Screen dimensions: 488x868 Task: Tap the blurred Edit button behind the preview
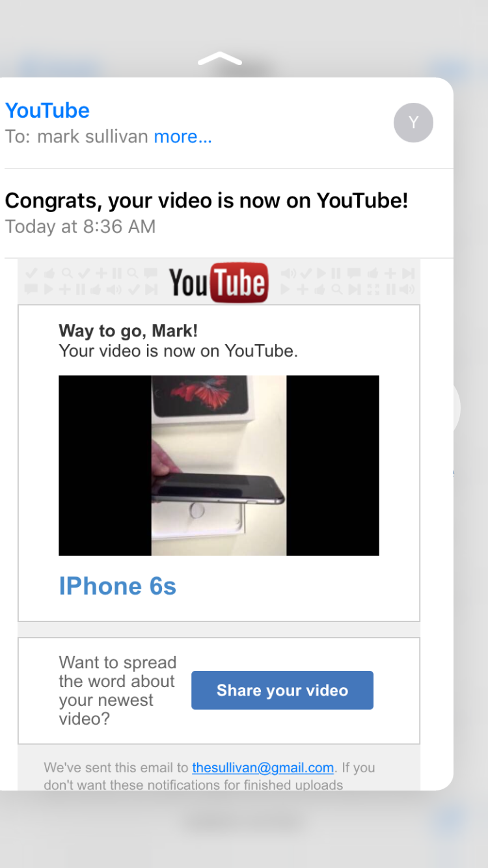tap(449, 68)
